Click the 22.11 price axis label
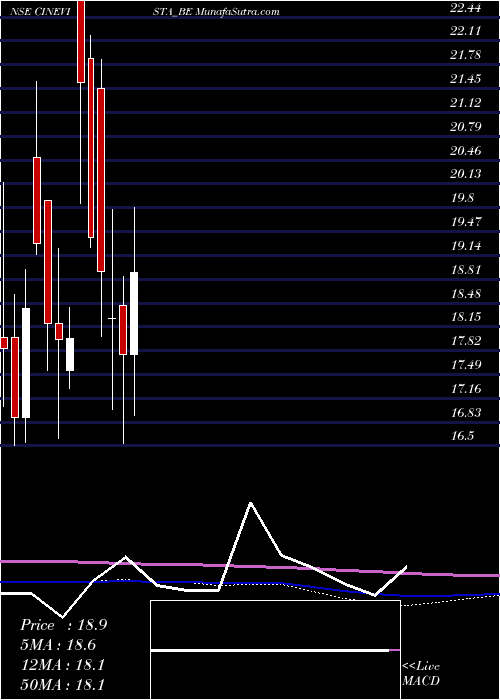This screenshot has width=500, height=700. pos(466,31)
